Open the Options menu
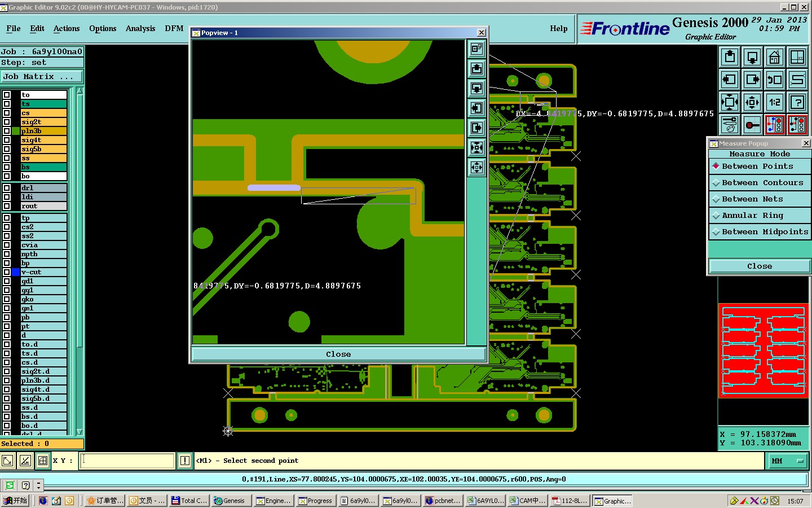Viewport: 812px width, 508px height. click(x=103, y=28)
